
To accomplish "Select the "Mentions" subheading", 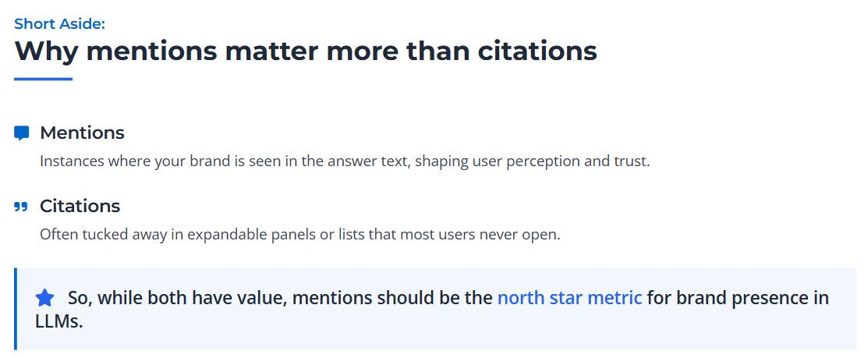I will tap(82, 133).
